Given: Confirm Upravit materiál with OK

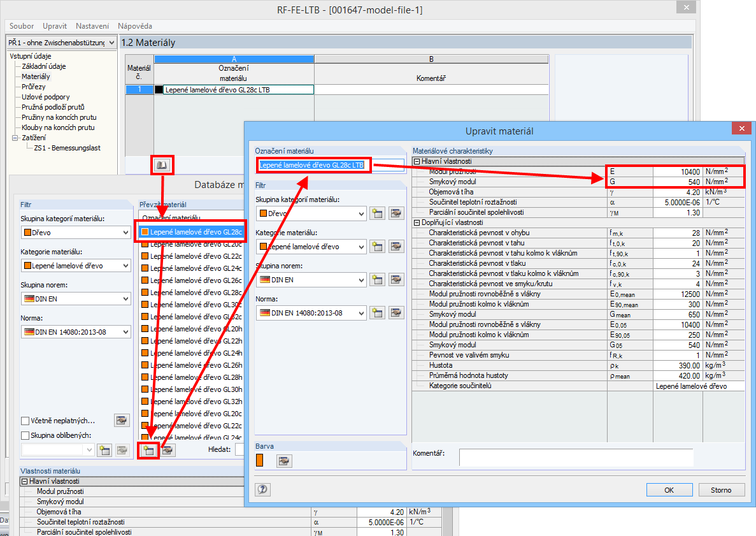Looking at the screenshot, I should pyautogui.click(x=669, y=489).
